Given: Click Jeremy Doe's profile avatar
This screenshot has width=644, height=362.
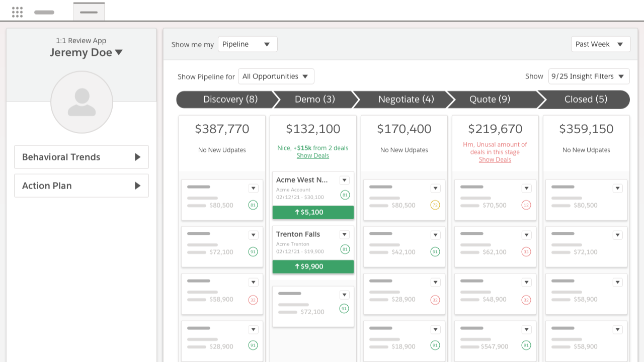Looking at the screenshot, I should click(x=82, y=102).
